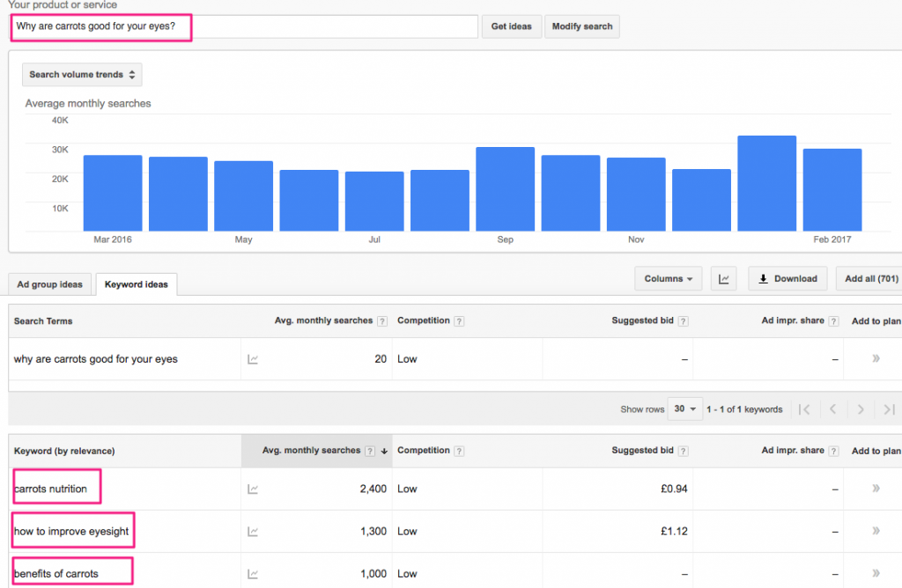The width and height of the screenshot is (902, 588).
Task: Click the help icon next to Avg. monthly searches
Action: 381,320
